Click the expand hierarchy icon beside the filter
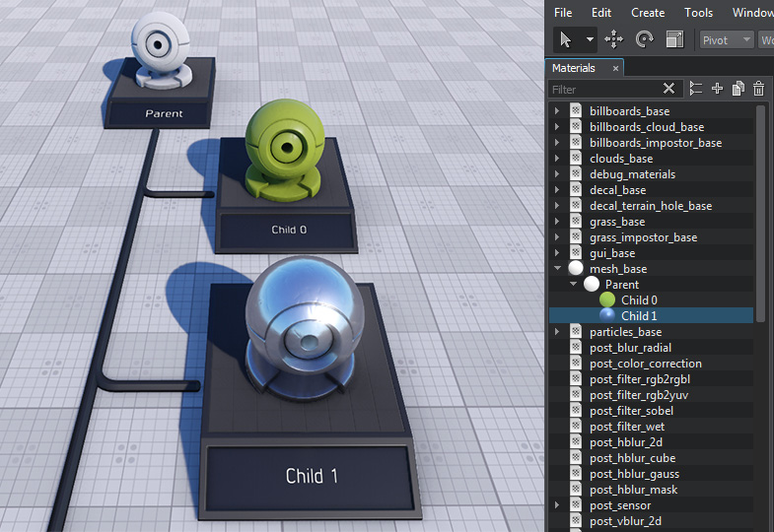This screenshot has width=774, height=532. pyautogui.click(x=696, y=89)
